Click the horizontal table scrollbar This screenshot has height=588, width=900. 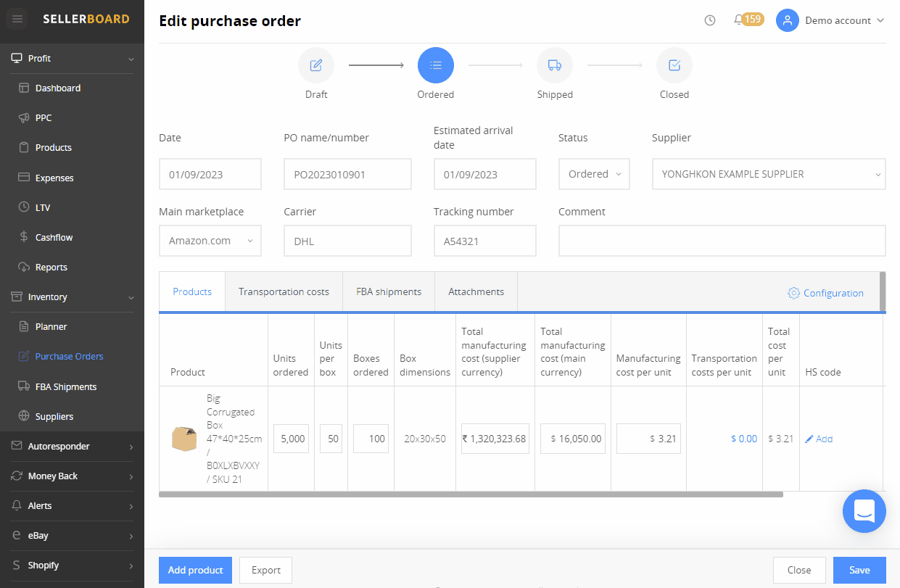471,494
